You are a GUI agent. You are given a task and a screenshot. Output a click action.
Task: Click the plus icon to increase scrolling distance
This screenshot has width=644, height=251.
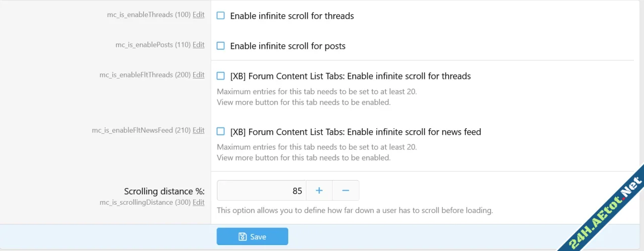[x=319, y=191]
